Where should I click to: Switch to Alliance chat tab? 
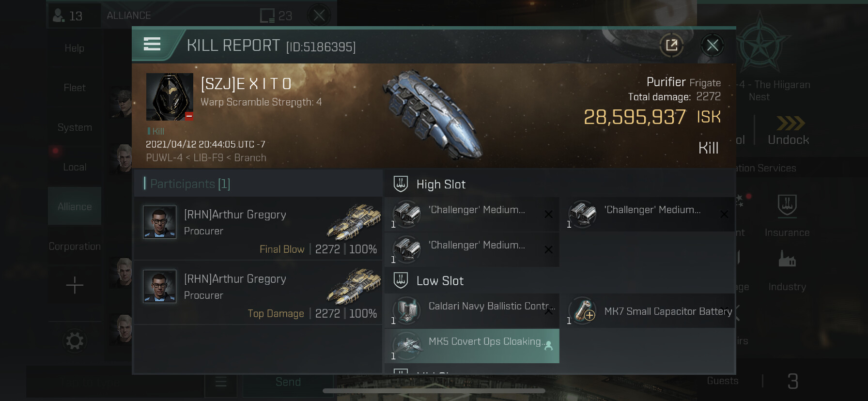pyautogui.click(x=75, y=206)
